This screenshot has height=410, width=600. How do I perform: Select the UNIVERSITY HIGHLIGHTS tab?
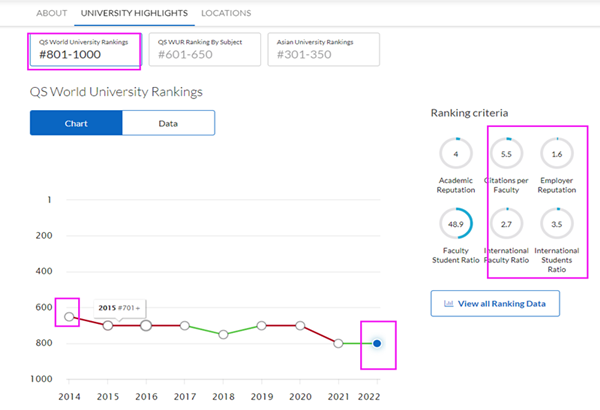[x=134, y=13]
